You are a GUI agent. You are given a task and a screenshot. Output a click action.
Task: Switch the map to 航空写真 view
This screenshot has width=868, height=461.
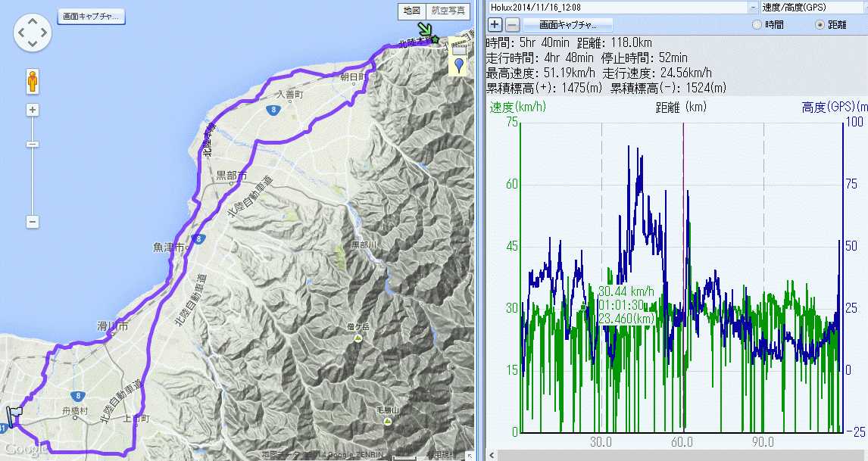pos(449,11)
